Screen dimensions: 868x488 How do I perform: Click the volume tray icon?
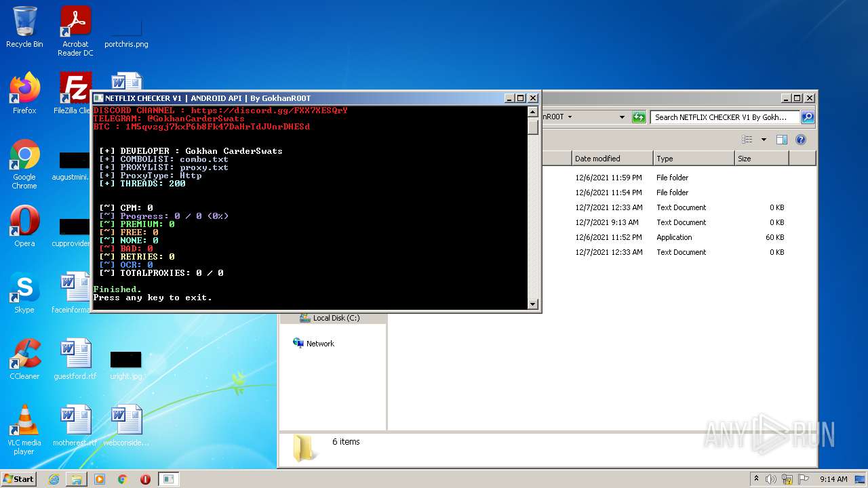tap(770, 479)
